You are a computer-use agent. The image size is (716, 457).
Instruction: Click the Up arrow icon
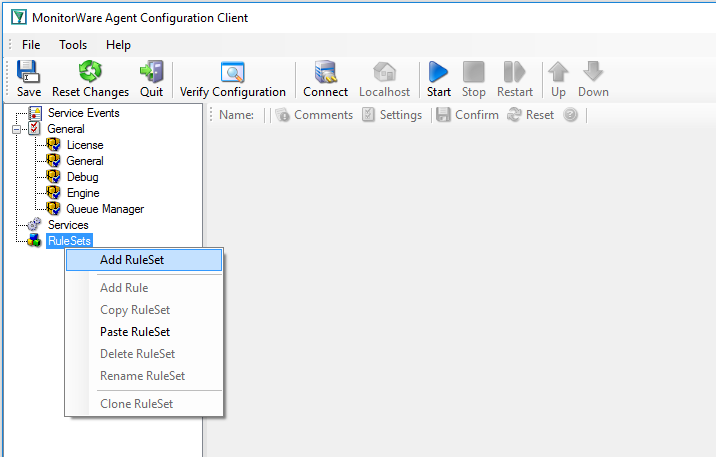(x=558, y=72)
